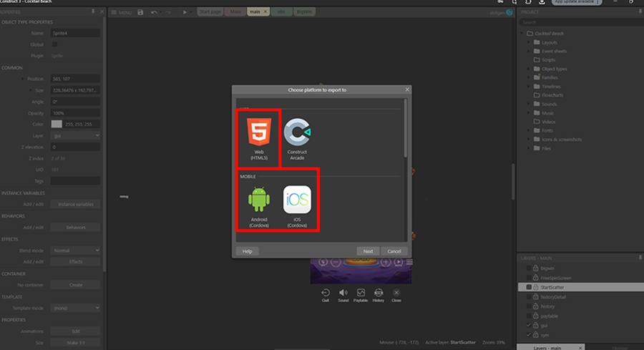
Task: Click lock icon of history layer
Action: [x=535, y=306]
